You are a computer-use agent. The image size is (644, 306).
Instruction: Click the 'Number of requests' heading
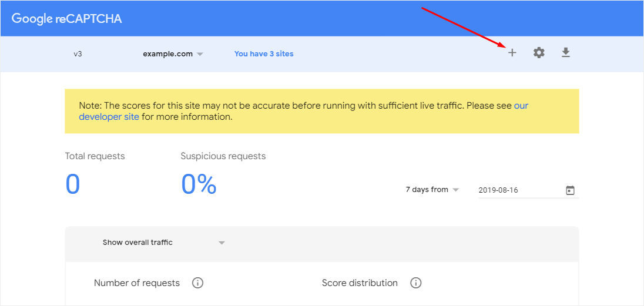coord(137,283)
